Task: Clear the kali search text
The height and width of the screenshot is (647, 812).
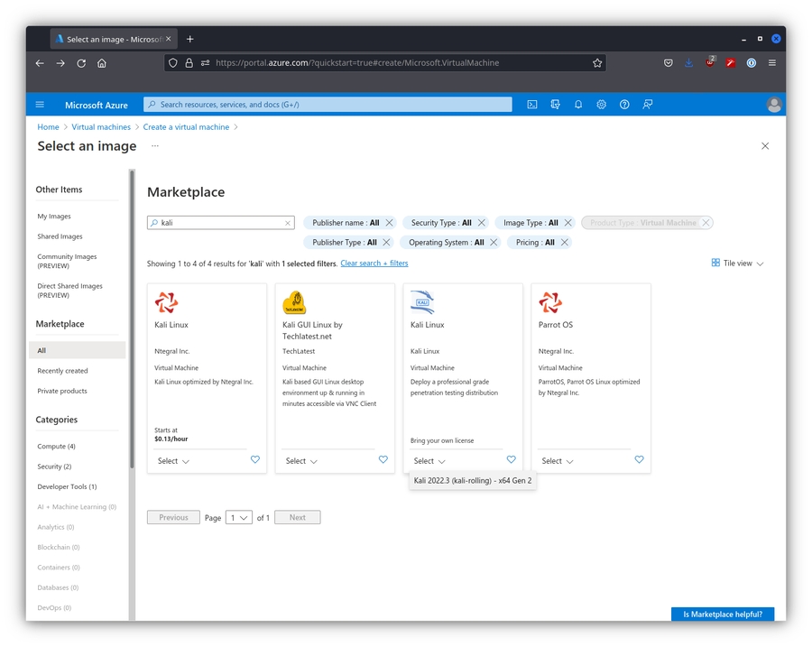Action: point(288,223)
